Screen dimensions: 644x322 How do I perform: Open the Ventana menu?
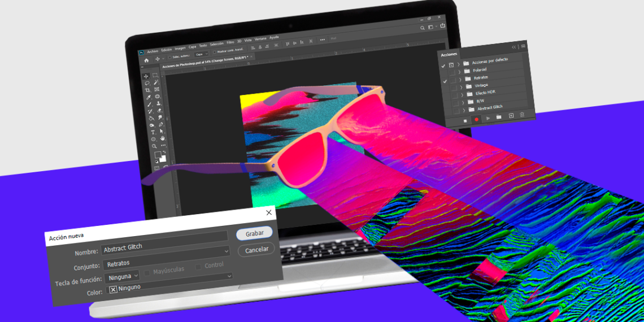(260, 39)
